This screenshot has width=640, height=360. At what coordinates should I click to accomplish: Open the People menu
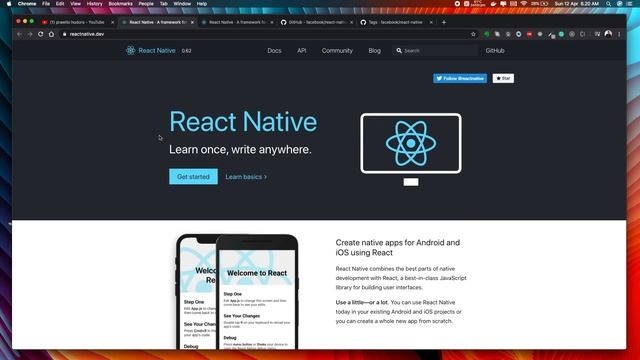point(146,4)
